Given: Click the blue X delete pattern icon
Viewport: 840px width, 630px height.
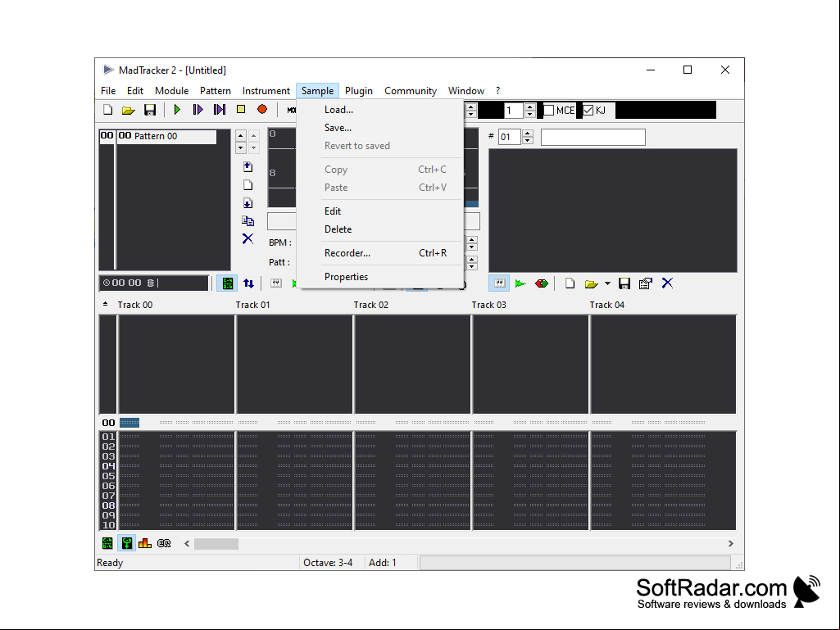Looking at the screenshot, I should (x=247, y=239).
